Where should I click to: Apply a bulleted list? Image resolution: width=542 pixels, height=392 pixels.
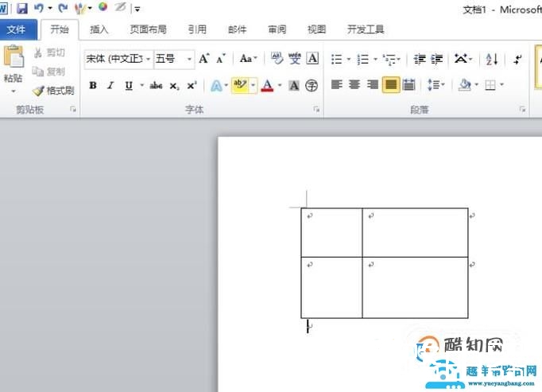coord(336,59)
